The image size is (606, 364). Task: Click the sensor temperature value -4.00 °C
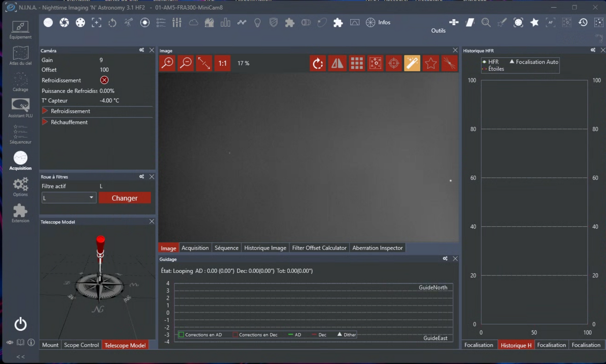(x=109, y=101)
